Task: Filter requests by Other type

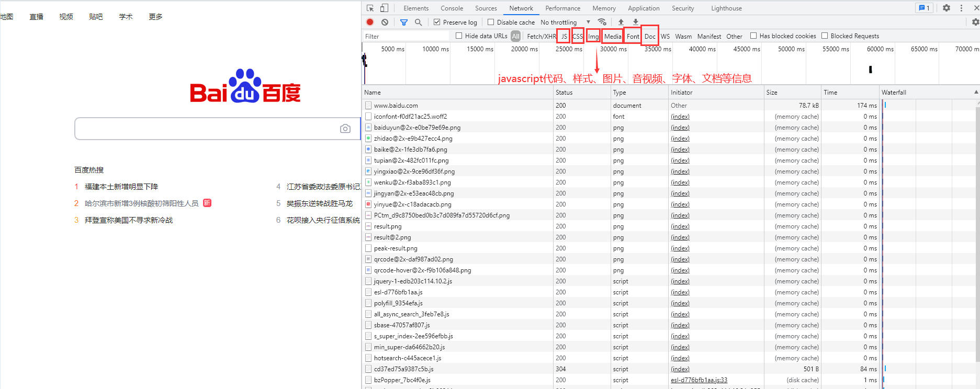Action: (x=734, y=36)
